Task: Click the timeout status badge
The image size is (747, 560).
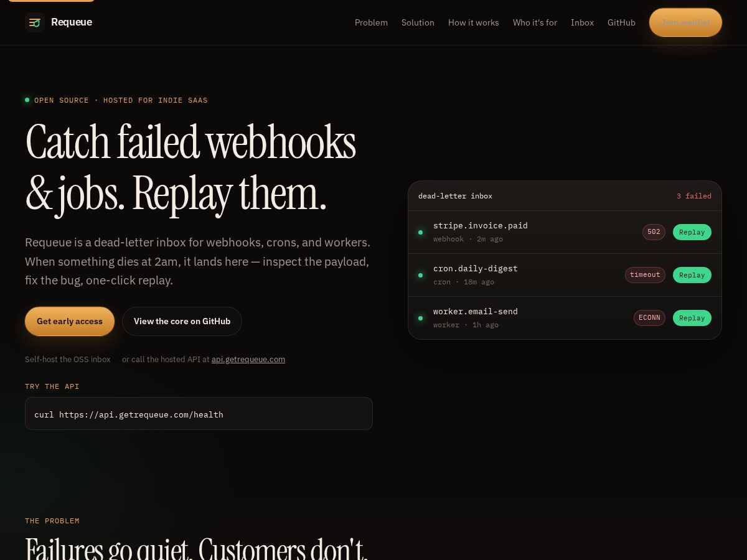Action: pos(645,275)
